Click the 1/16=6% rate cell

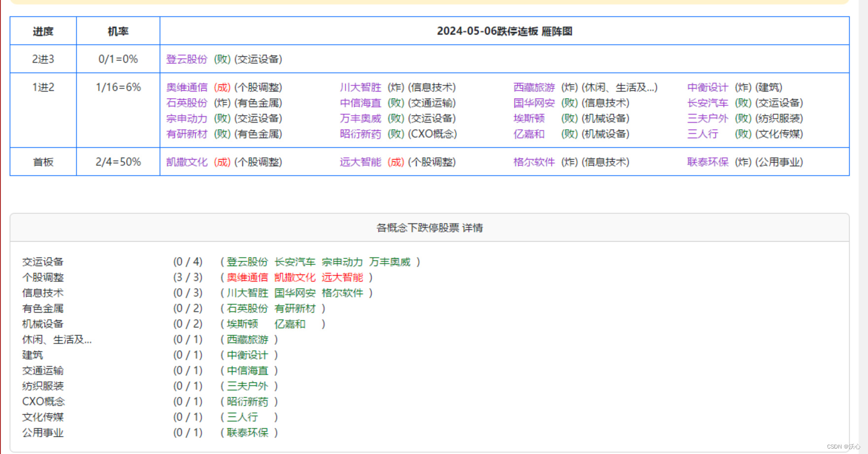118,110
